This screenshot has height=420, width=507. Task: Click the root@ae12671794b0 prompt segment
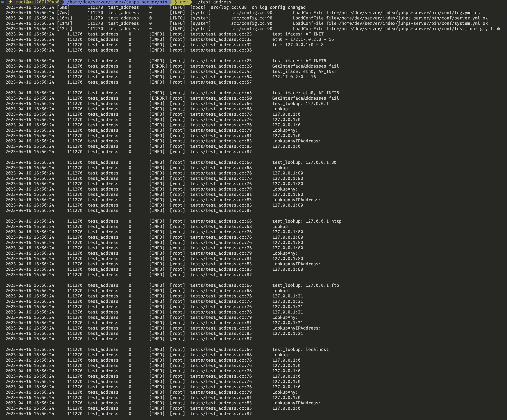[x=38, y=2]
